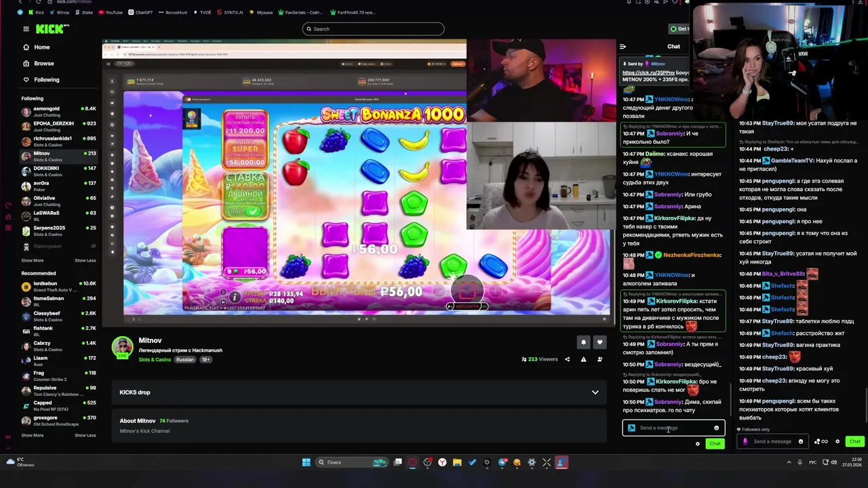Open Telegram bookmark in bookmarks bar
Image resolution: width=868 pixels, height=488 pixels.
coord(20,12)
